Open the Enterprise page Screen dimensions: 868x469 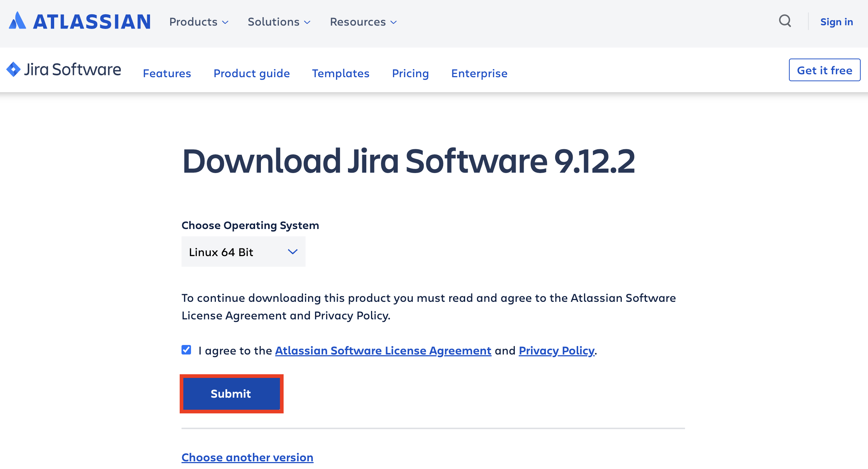pos(479,73)
